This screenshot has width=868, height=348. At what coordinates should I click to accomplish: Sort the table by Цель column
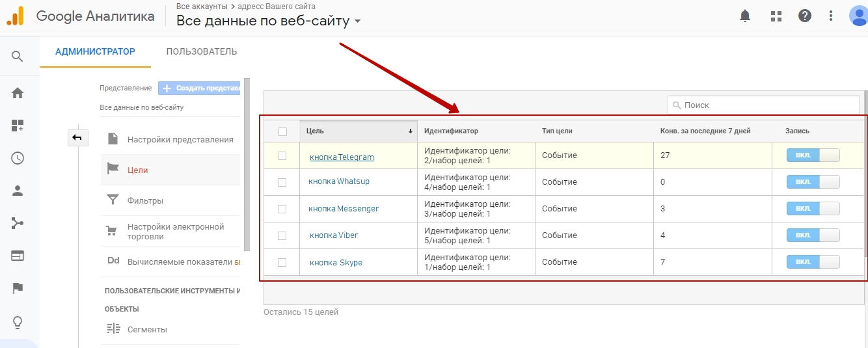[x=358, y=131]
